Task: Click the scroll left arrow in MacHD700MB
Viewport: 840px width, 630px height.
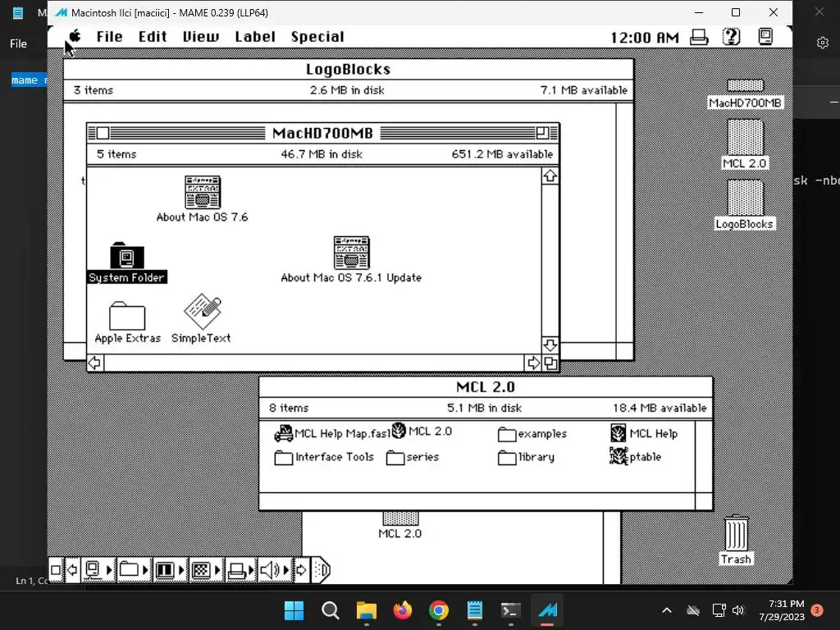Action: pyautogui.click(x=95, y=363)
